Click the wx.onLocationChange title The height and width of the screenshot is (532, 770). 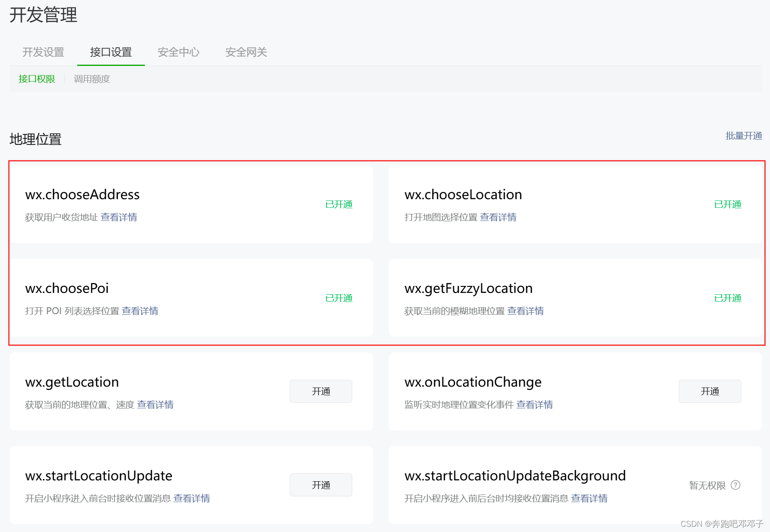[473, 383]
